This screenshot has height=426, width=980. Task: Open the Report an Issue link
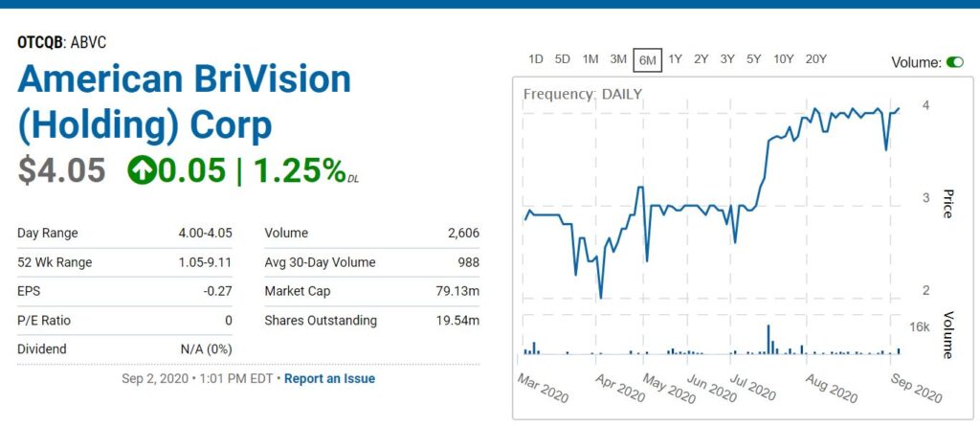click(x=329, y=378)
